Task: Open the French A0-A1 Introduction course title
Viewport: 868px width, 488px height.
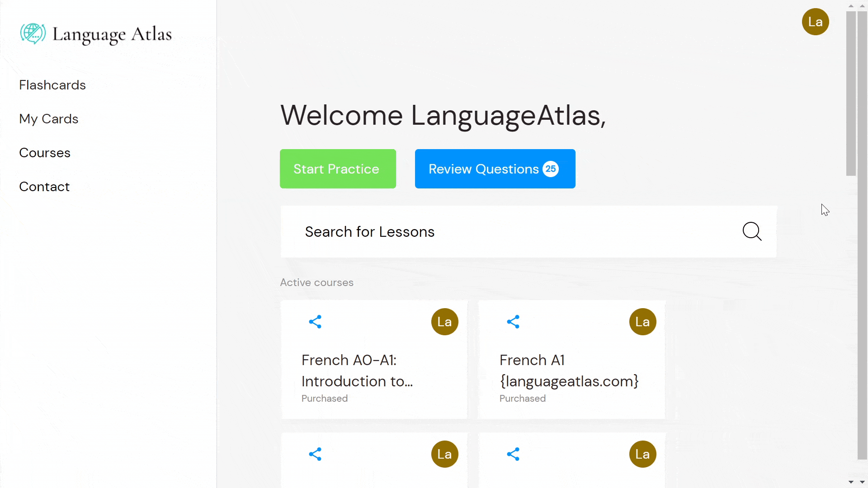Action: (x=357, y=371)
